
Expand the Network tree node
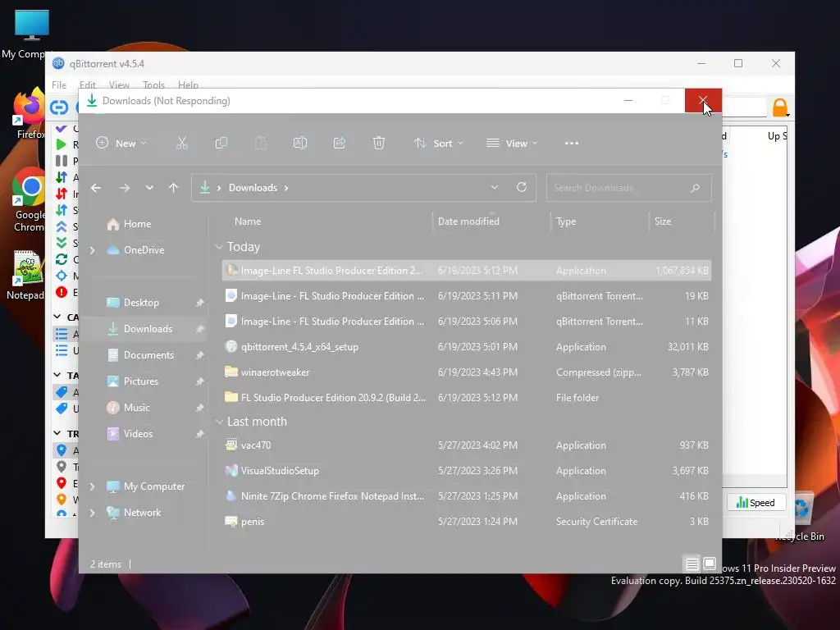[93, 513]
